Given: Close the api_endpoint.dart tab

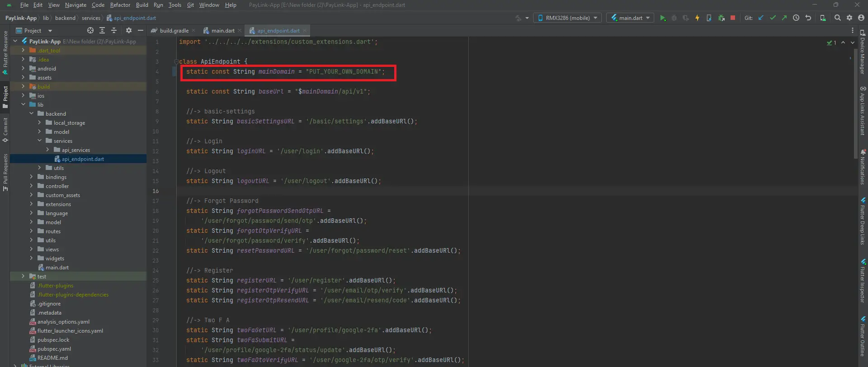Looking at the screenshot, I should pyautogui.click(x=305, y=31).
